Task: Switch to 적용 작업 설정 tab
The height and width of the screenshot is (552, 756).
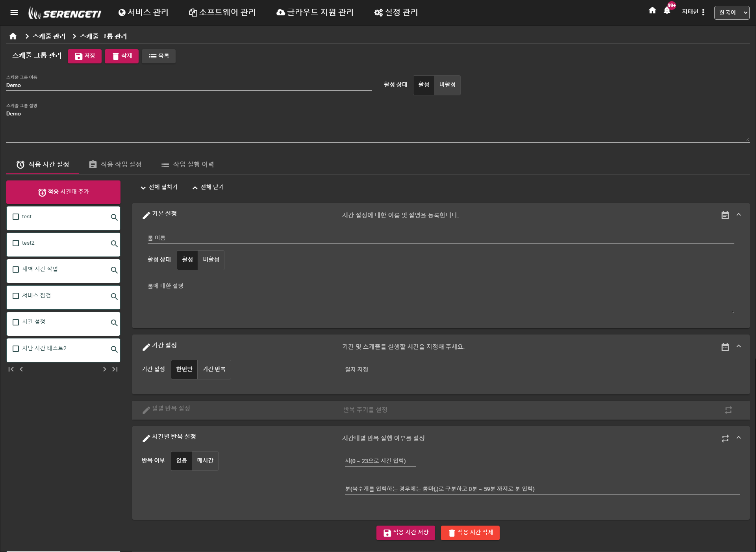Action: [115, 164]
